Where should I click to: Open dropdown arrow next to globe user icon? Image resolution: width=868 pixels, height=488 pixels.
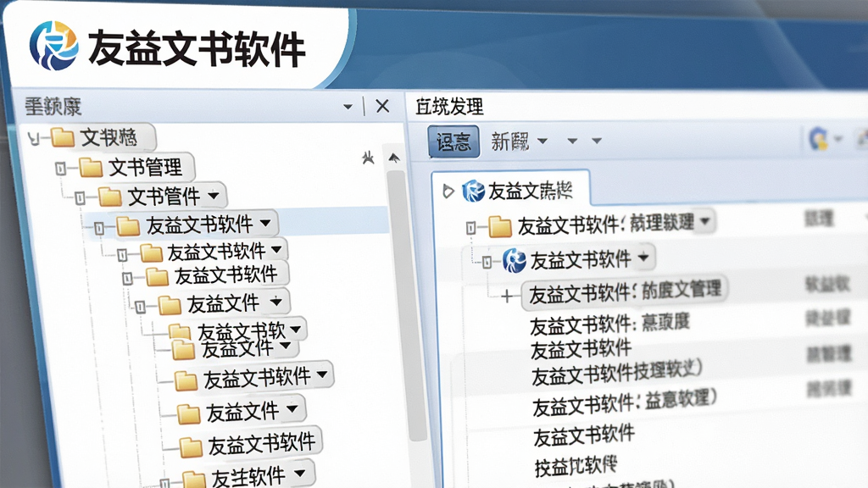coord(838,139)
